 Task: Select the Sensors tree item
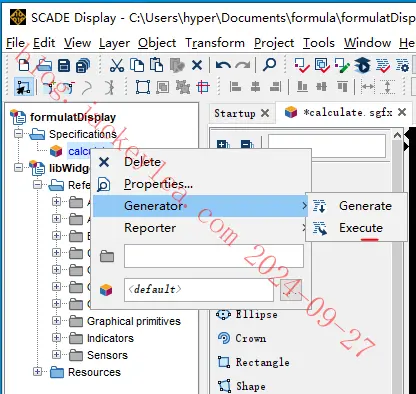click(107, 355)
